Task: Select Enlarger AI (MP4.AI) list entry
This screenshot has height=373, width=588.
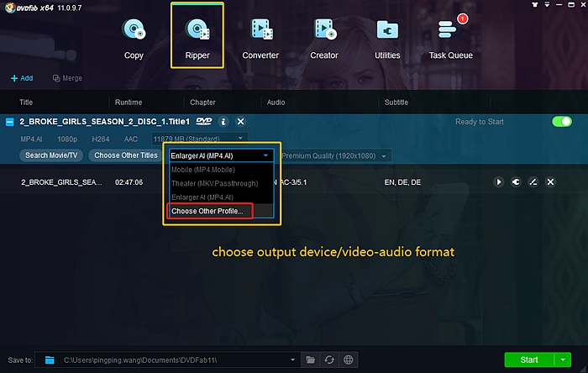Action: point(221,197)
